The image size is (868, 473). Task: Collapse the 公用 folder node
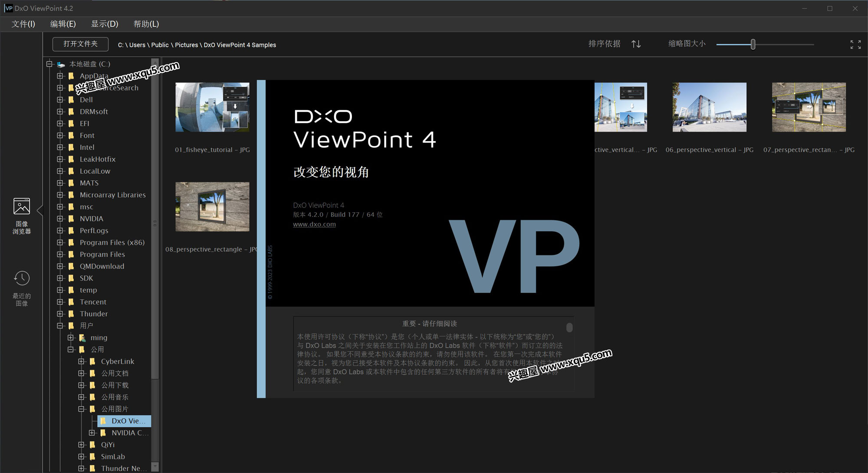[x=71, y=350]
